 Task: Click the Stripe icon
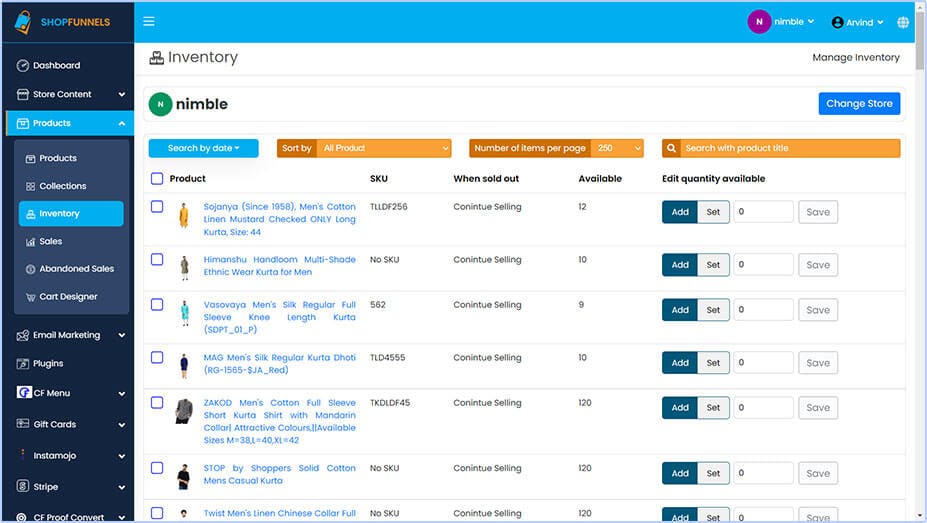tap(22, 486)
